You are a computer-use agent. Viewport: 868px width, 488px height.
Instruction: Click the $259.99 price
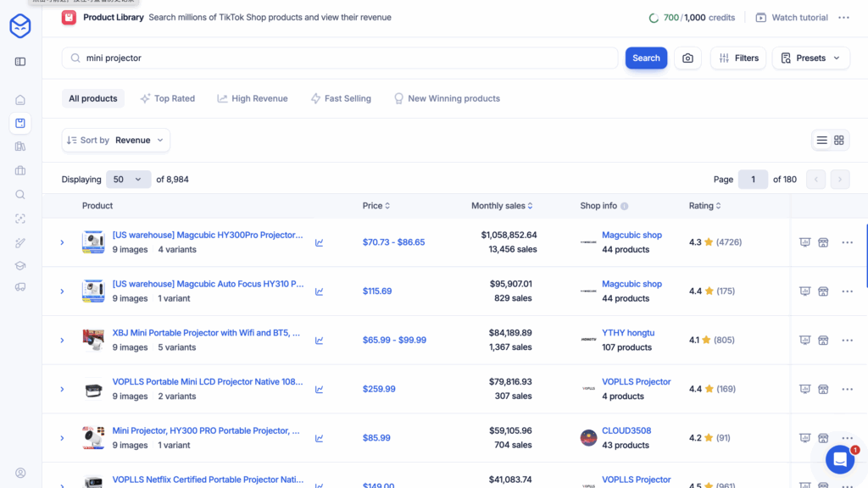[379, 389]
